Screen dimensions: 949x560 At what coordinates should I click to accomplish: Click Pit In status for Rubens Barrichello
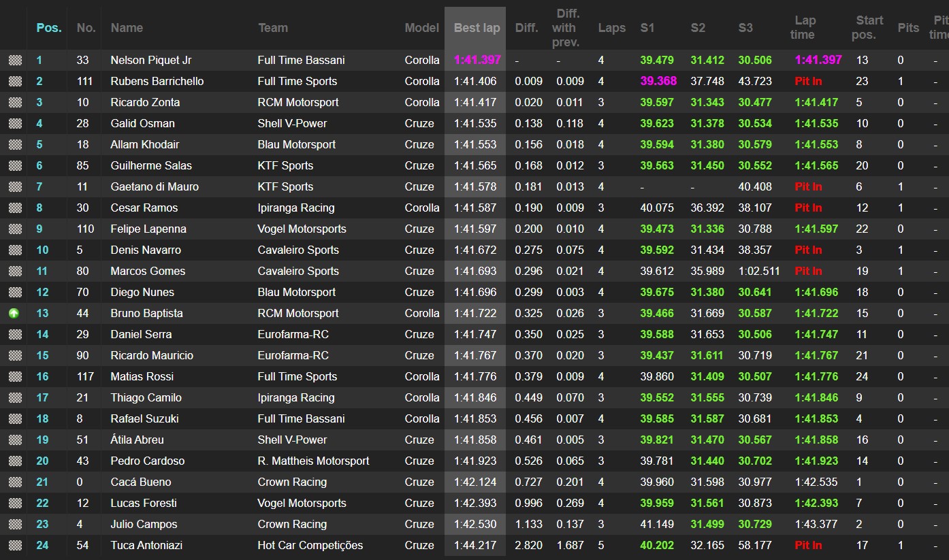808,82
